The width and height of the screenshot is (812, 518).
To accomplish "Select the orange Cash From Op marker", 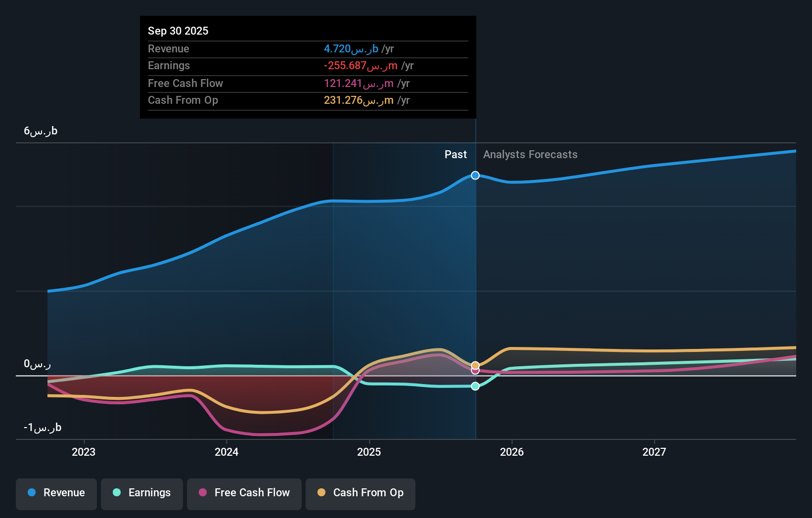I will click(x=475, y=364).
